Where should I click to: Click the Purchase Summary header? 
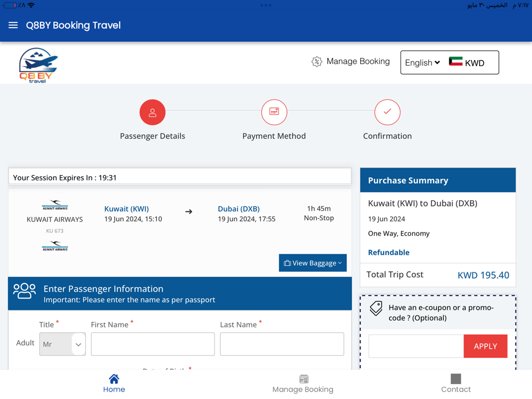point(438,180)
